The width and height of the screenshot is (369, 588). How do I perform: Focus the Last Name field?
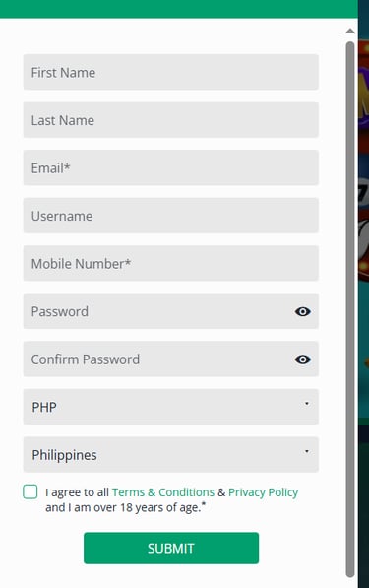[171, 120]
